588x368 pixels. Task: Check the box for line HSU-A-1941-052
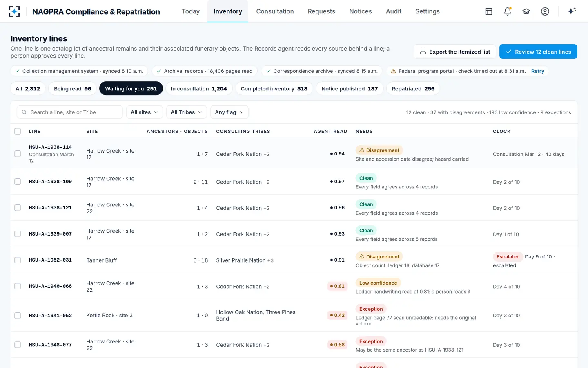click(x=18, y=316)
